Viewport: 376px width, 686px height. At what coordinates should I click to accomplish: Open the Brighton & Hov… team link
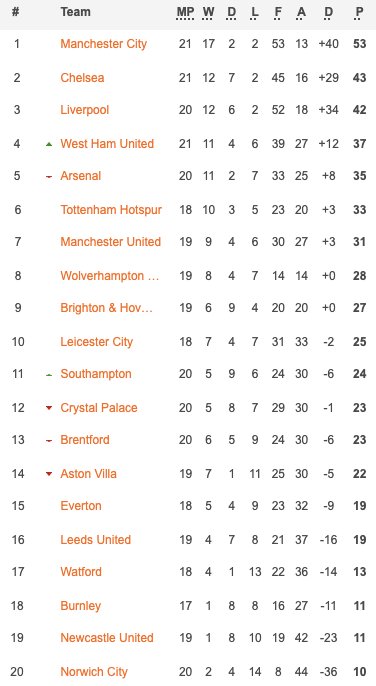pyautogui.click(x=106, y=308)
